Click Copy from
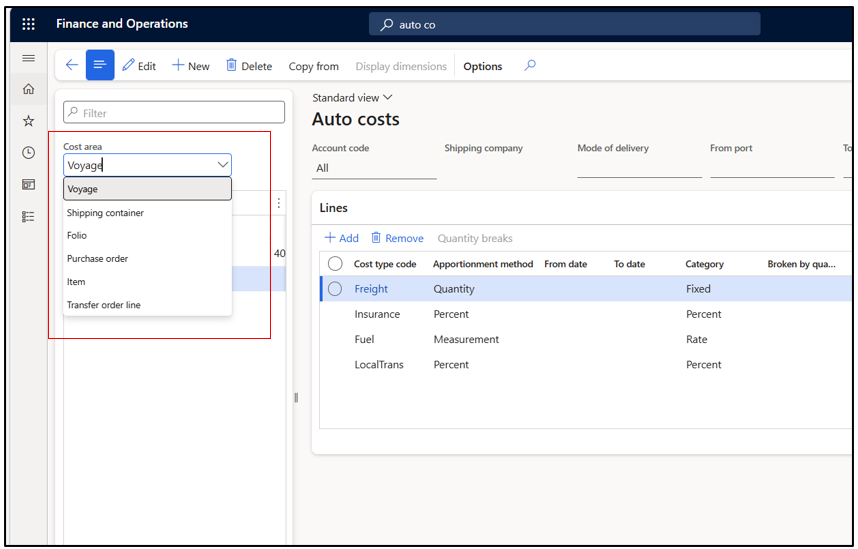Viewport: 858px width, 549px height. tap(314, 66)
